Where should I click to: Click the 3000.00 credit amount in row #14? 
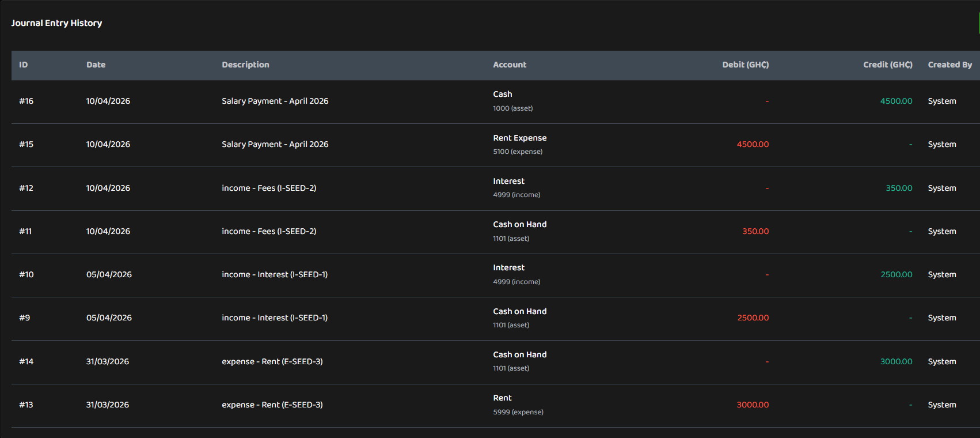[897, 361]
